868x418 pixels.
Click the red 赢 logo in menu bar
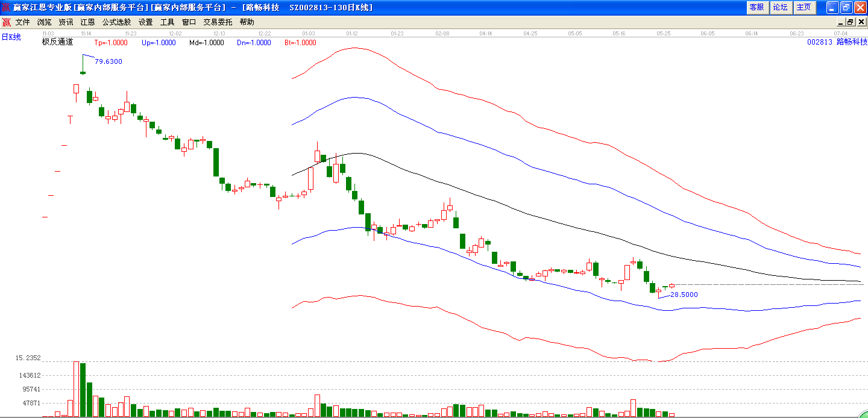tap(6, 22)
